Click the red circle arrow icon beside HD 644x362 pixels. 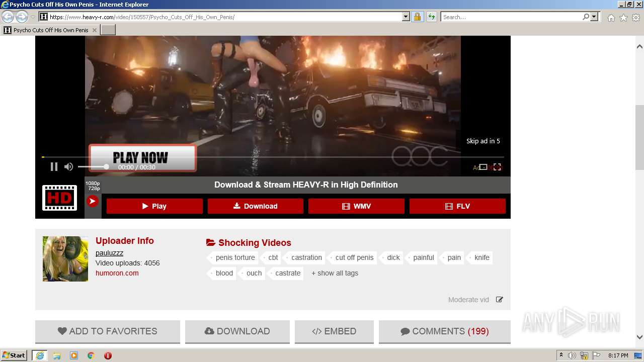(x=93, y=201)
